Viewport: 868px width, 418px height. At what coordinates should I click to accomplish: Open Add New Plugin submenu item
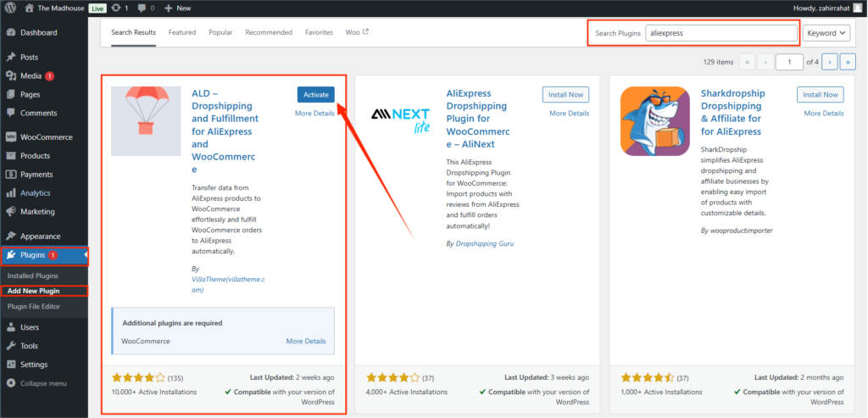pos(33,291)
